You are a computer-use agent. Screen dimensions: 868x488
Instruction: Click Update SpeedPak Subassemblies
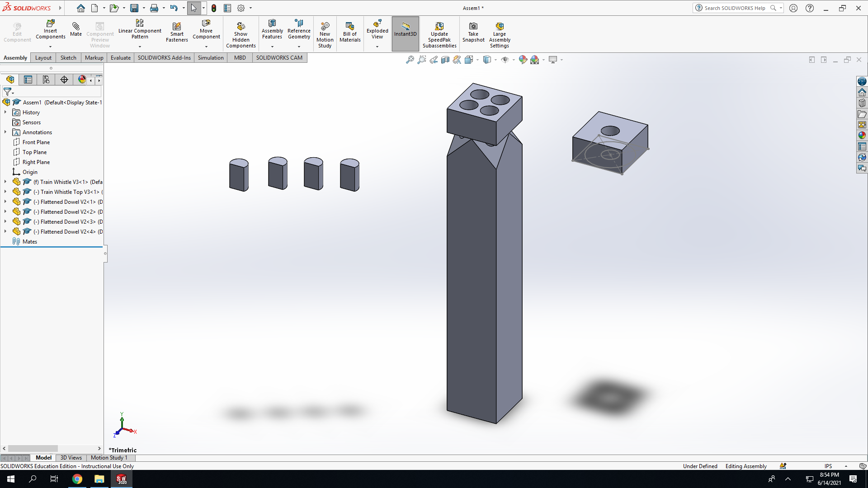[x=439, y=34]
